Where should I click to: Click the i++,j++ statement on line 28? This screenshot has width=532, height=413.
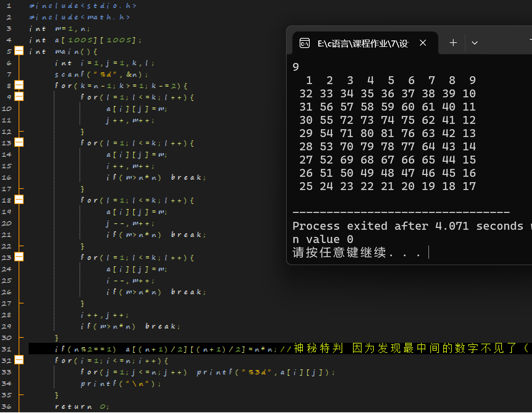tap(105, 315)
